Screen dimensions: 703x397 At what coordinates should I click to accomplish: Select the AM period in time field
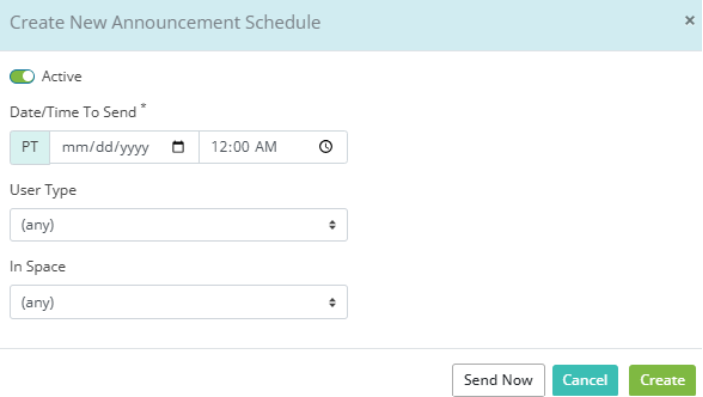[x=265, y=147]
